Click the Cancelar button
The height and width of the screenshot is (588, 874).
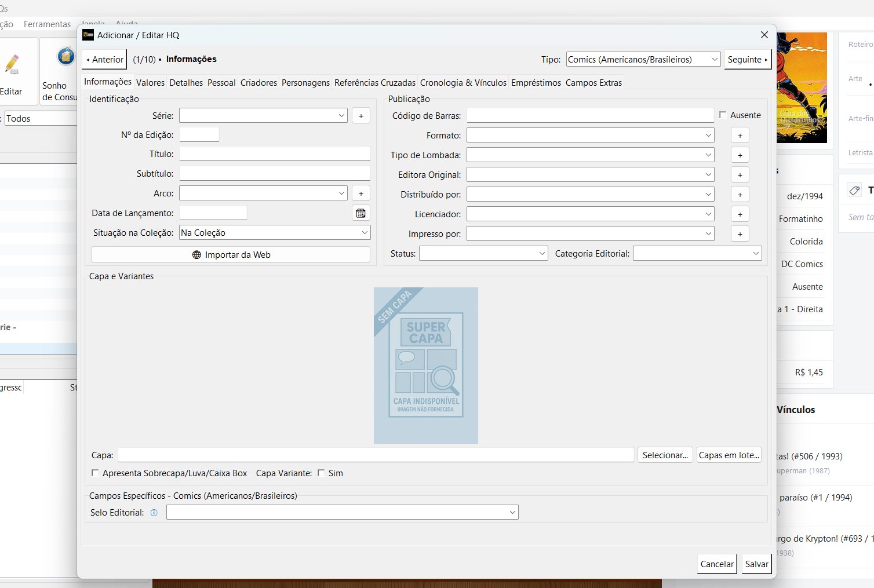tap(717, 564)
